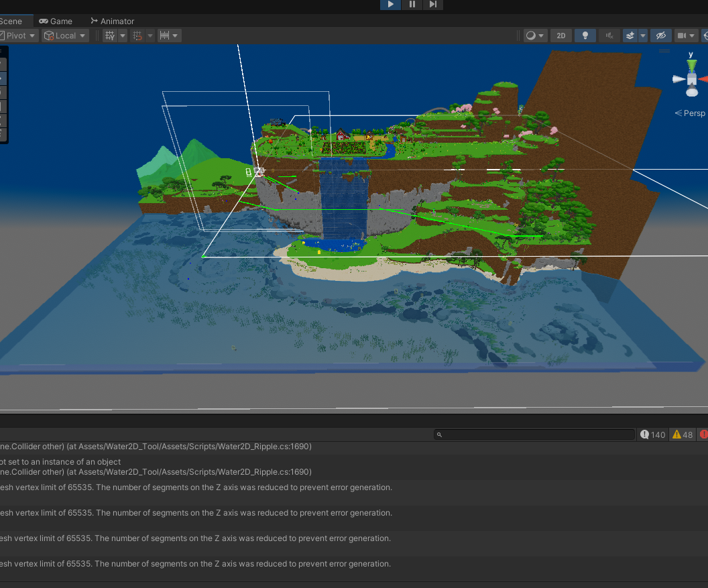Viewport: 708px width, 588px height.
Task: Click the step frame button
Action: pos(433,5)
